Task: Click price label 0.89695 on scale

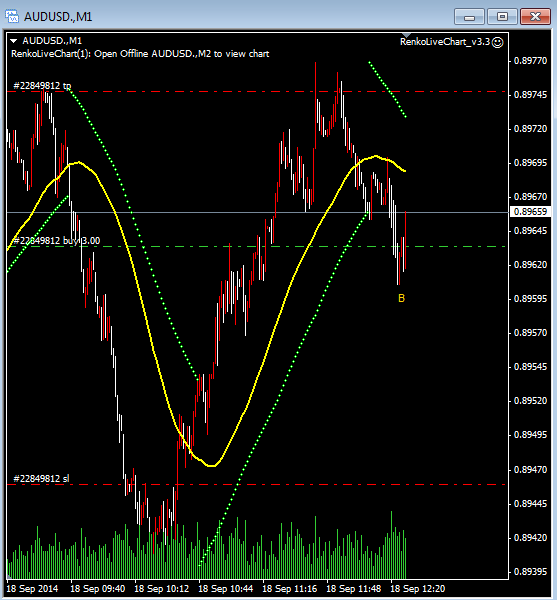Action: click(x=530, y=163)
